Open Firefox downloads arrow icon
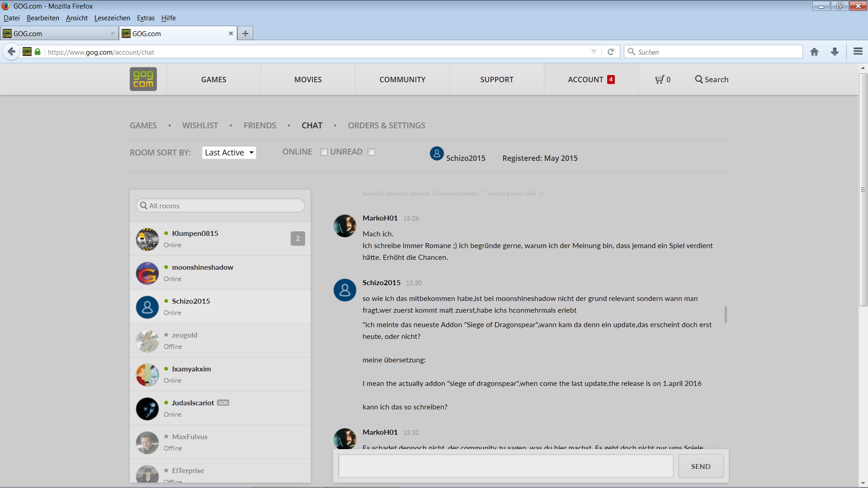Viewport: 868px width, 488px height. pos(835,52)
